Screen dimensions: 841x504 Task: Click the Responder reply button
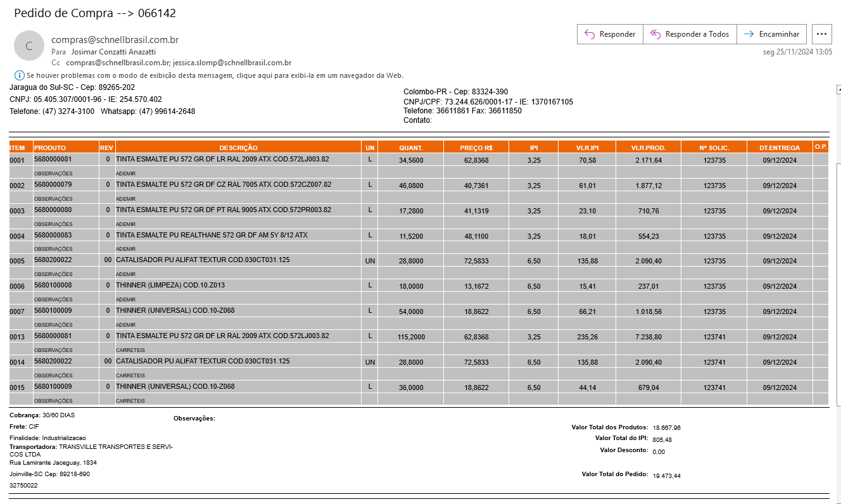pyautogui.click(x=610, y=34)
